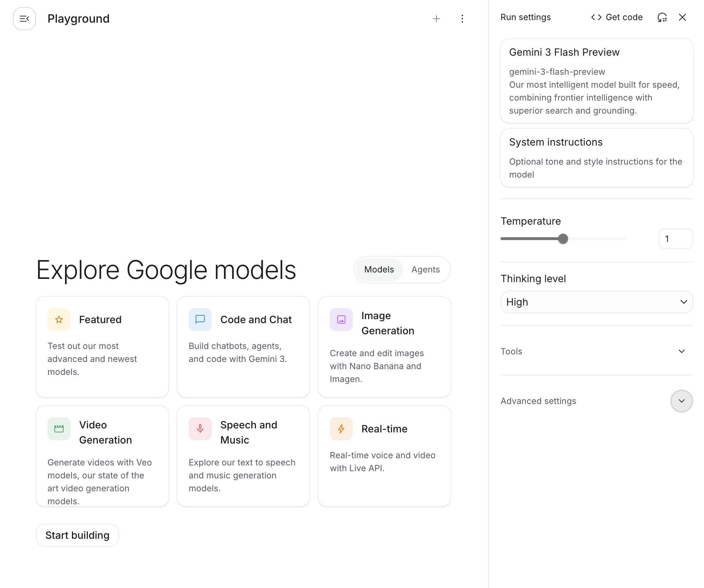Viewport: 704px width, 588px height.
Task: Switch to the Agents tab
Action: [426, 270]
